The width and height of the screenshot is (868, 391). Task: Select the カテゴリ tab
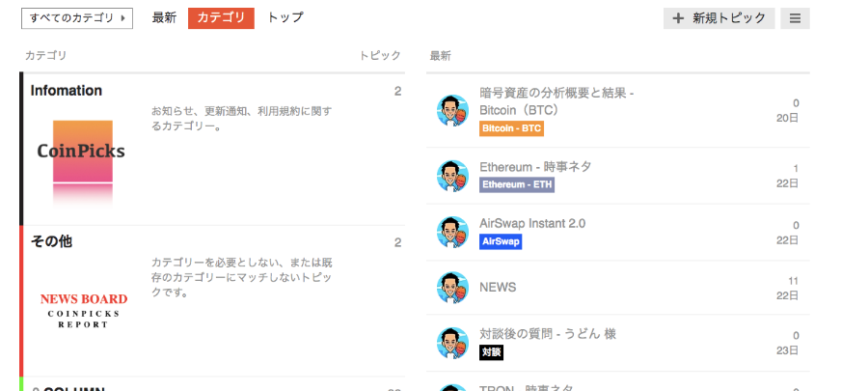221,17
